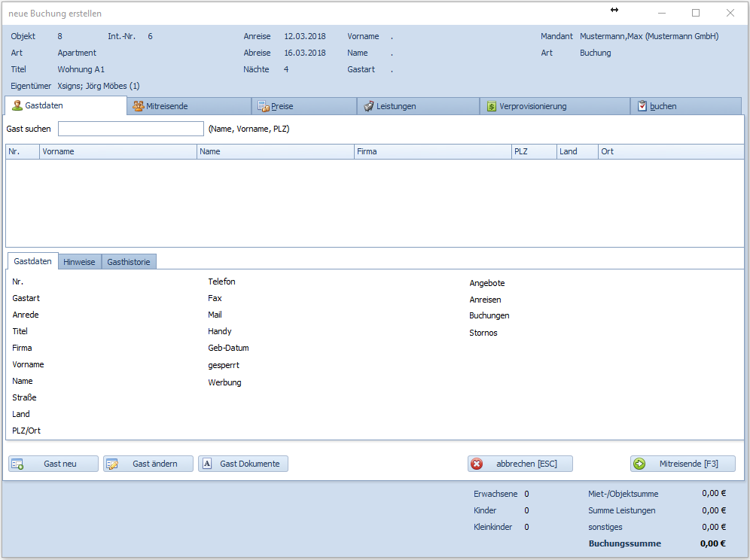
Task: Click the Stornos label
Action: click(x=483, y=333)
